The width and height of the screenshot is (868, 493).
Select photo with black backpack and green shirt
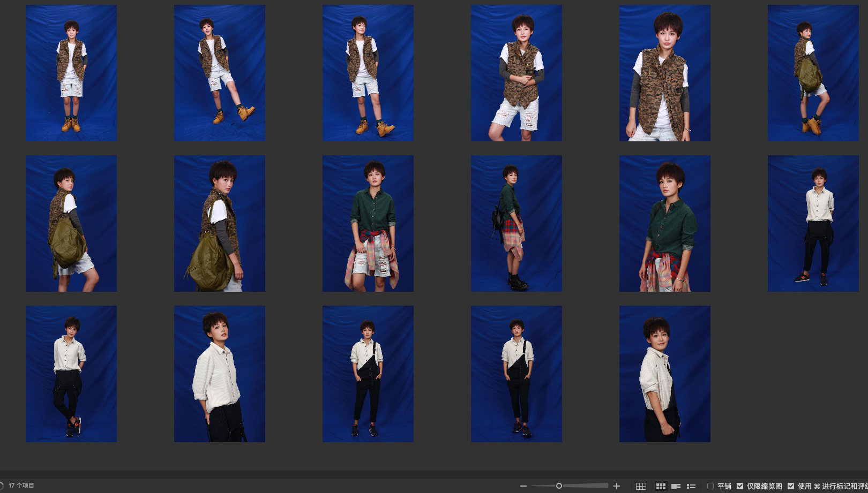coord(516,223)
